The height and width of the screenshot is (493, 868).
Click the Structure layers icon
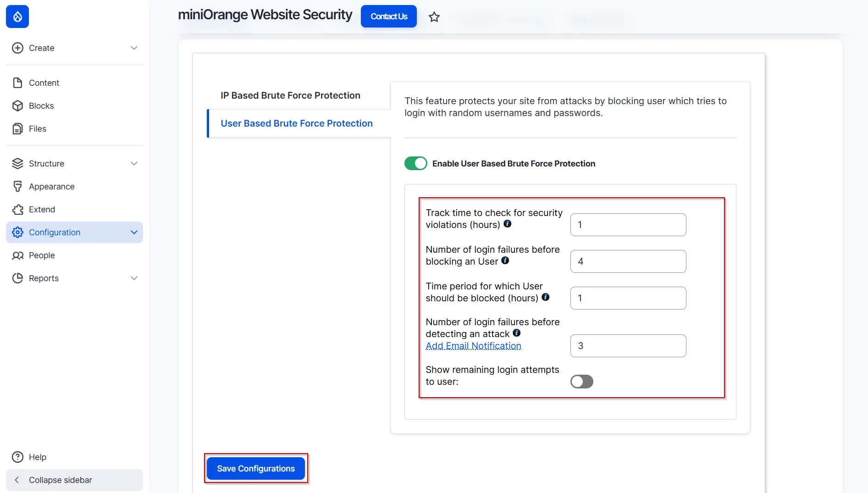coord(17,164)
